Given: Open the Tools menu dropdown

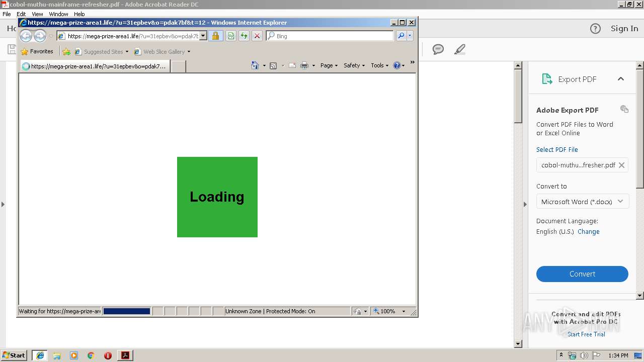Looking at the screenshot, I should (380, 65).
